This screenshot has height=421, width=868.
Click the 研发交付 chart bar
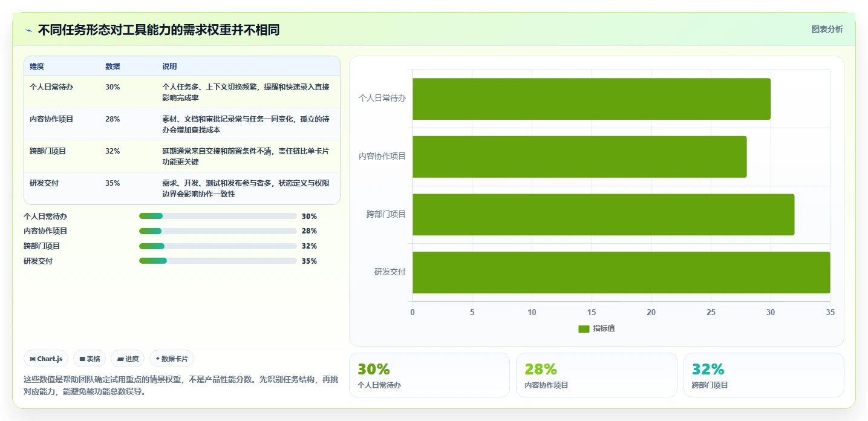(621, 273)
